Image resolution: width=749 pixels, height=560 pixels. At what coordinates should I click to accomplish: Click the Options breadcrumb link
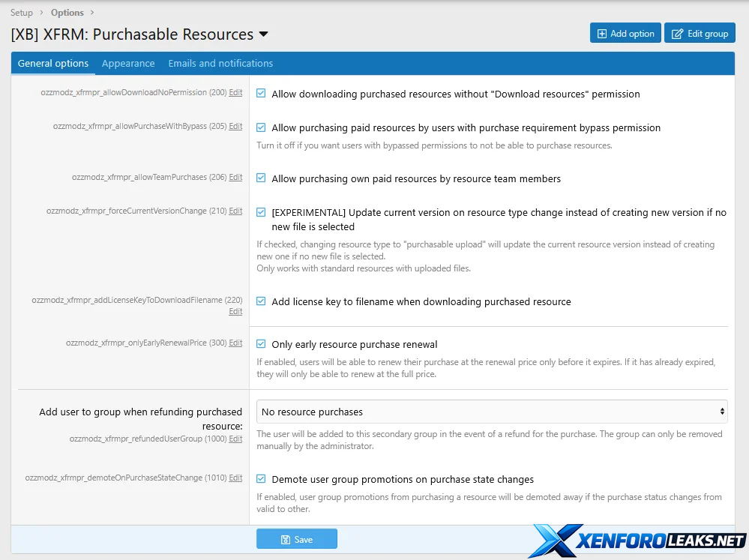point(67,13)
